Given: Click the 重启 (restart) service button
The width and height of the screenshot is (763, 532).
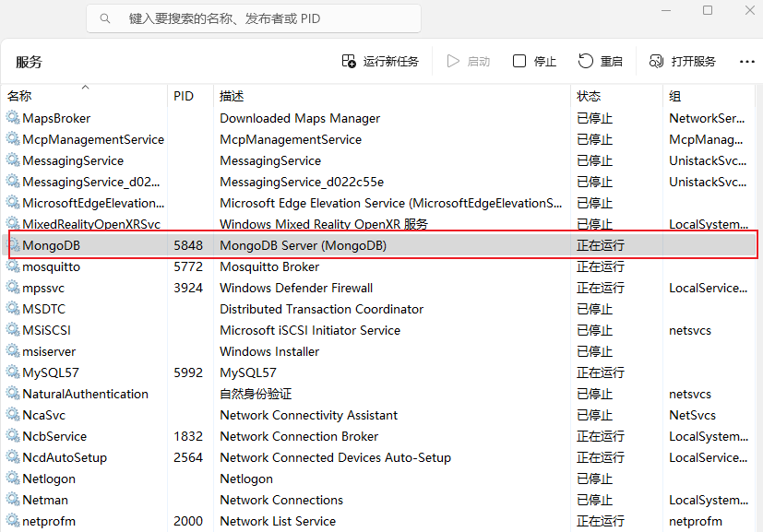Looking at the screenshot, I should click(601, 61).
